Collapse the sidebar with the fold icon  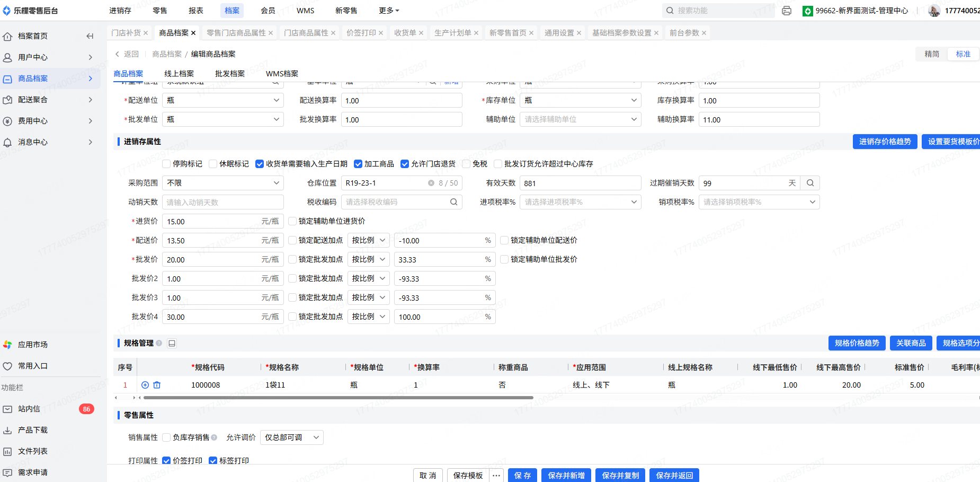click(x=90, y=36)
